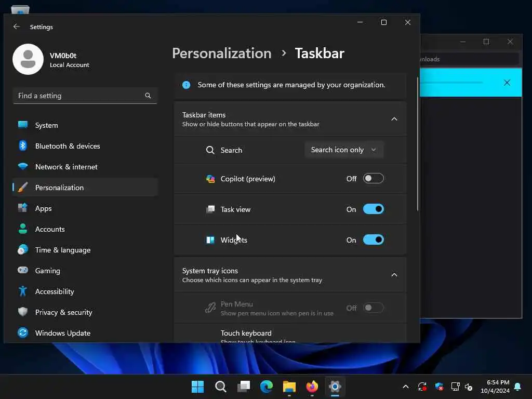Click the Network wifi icon in sidebar
Viewport: 532px width, 399px height.
point(23,166)
